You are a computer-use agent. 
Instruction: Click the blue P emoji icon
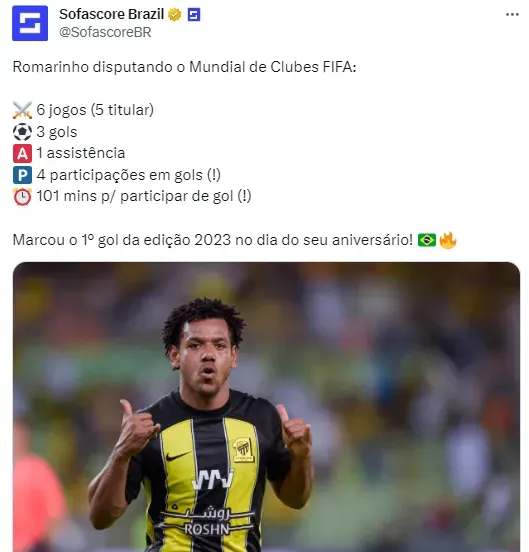[22, 175]
